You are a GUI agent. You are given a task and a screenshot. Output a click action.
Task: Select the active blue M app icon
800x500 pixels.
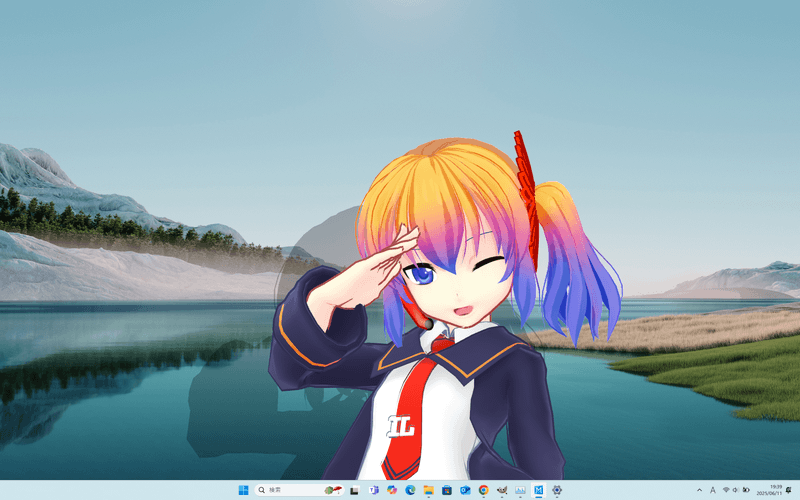(x=539, y=490)
